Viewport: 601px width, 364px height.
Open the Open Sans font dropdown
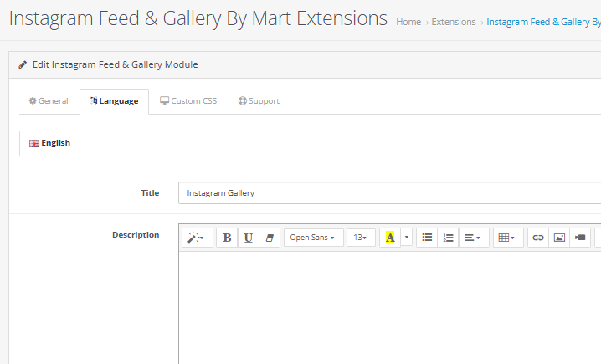pos(313,238)
